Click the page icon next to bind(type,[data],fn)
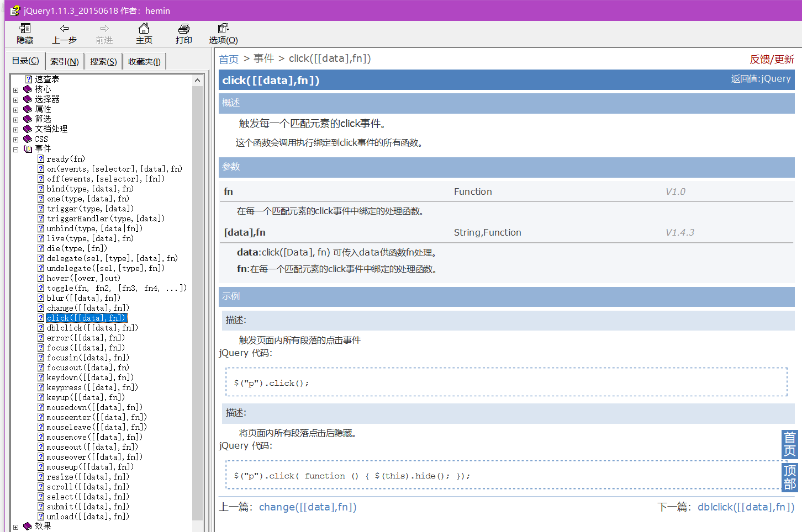Viewport: 802px width, 532px height. [x=41, y=189]
